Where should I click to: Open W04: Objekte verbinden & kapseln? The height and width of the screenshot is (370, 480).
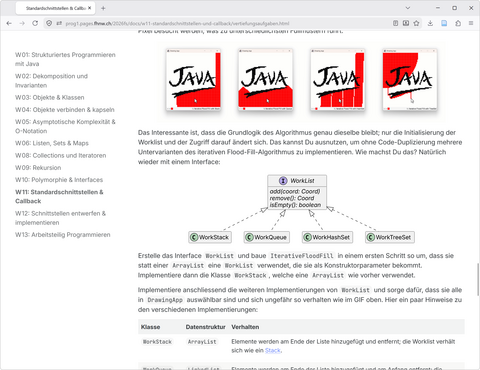pos(65,110)
